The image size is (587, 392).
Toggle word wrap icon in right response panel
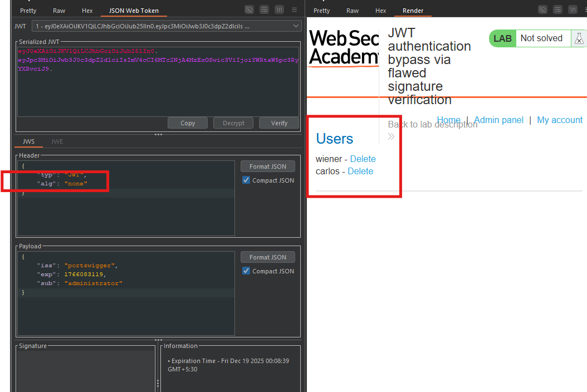click(x=558, y=9)
